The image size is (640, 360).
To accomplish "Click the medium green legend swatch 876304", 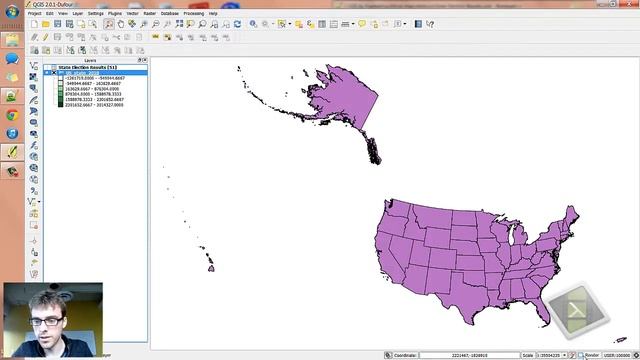I will click(60, 94).
